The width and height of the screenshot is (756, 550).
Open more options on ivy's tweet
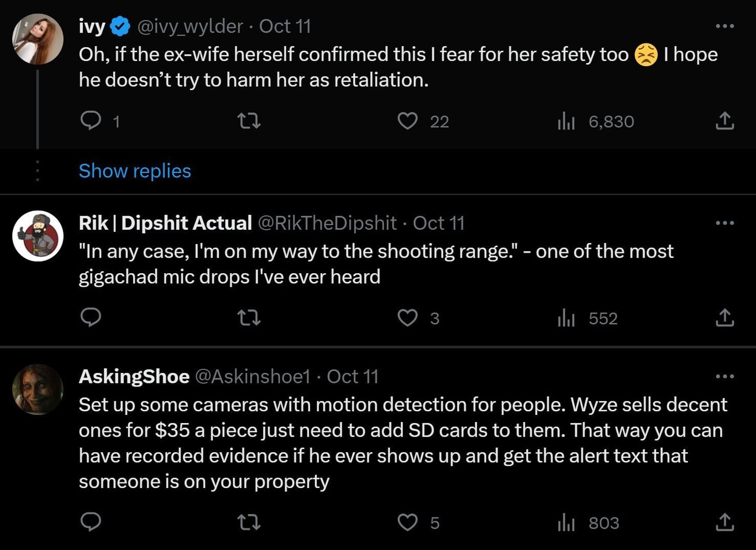coord(724,26)
